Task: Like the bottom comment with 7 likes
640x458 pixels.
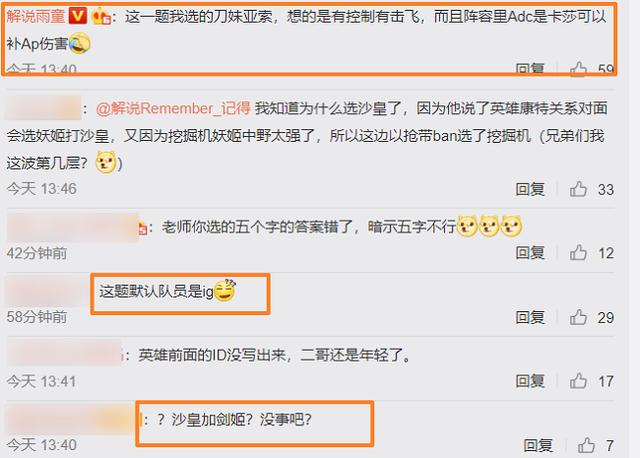Action: click(586, 445)
